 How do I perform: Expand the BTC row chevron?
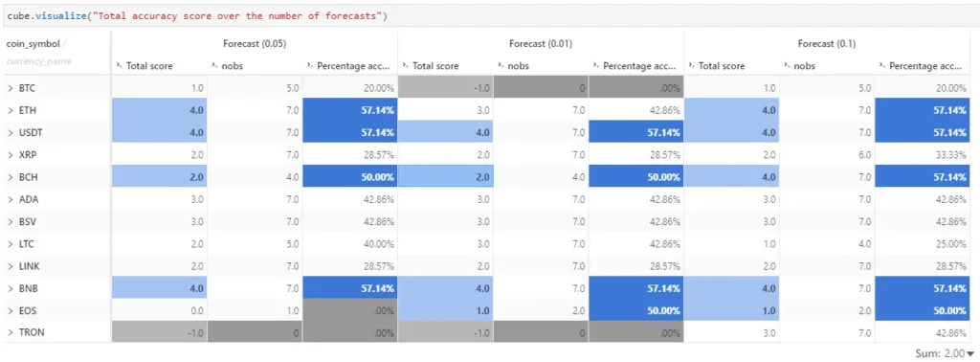[11, 89]
